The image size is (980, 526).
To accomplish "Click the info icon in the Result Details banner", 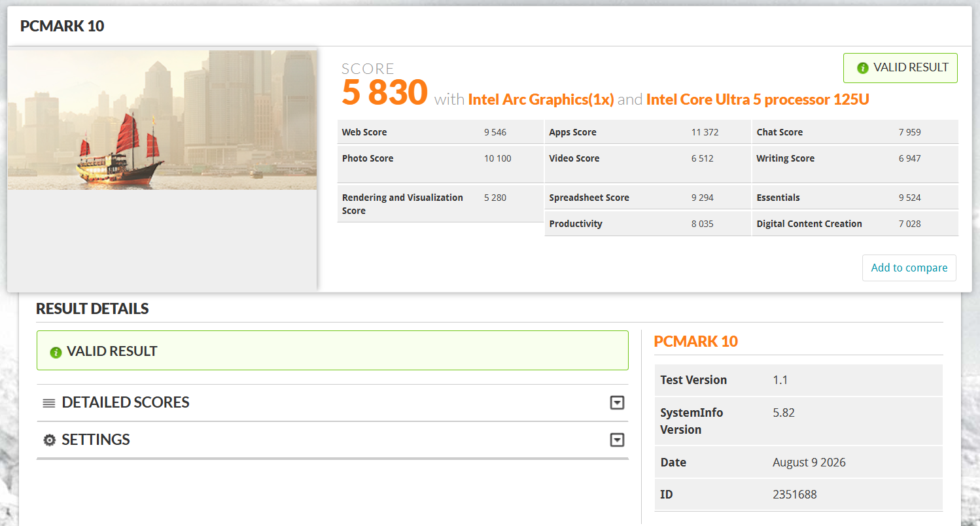I will [x=56, y=352].
